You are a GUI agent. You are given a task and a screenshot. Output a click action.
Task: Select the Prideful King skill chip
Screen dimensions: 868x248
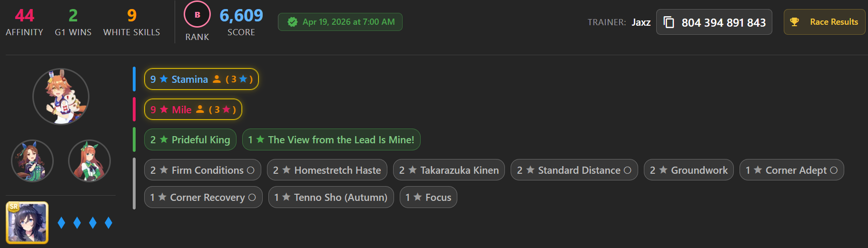coord(190,140)
